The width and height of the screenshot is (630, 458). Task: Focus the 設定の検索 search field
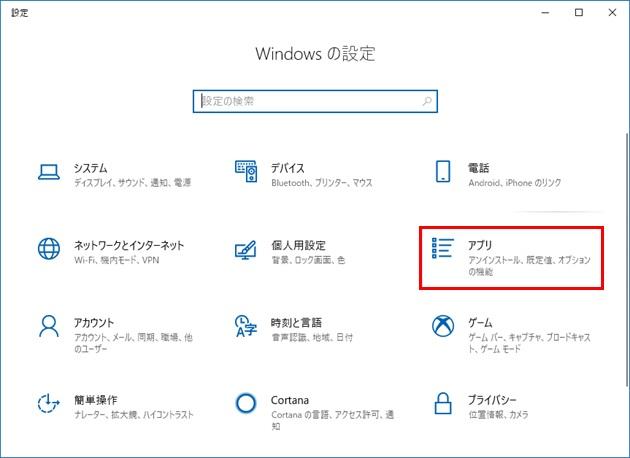click(x=315, y=101)
